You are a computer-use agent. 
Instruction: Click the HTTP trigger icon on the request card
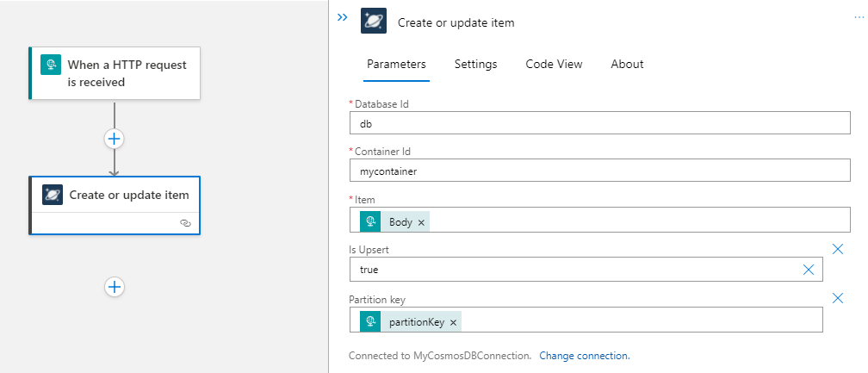51,65
